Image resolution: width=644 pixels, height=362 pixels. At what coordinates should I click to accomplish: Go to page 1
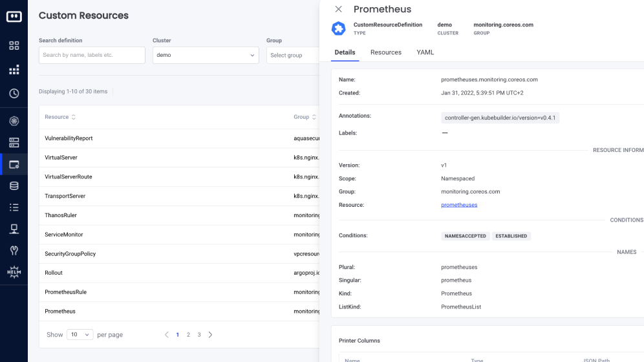[177, 334]
